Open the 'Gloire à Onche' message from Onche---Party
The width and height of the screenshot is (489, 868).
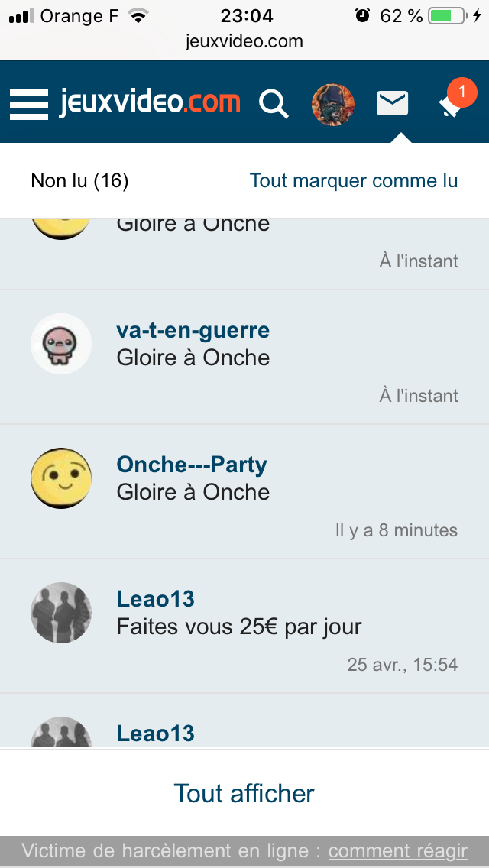tap(193, 492)
